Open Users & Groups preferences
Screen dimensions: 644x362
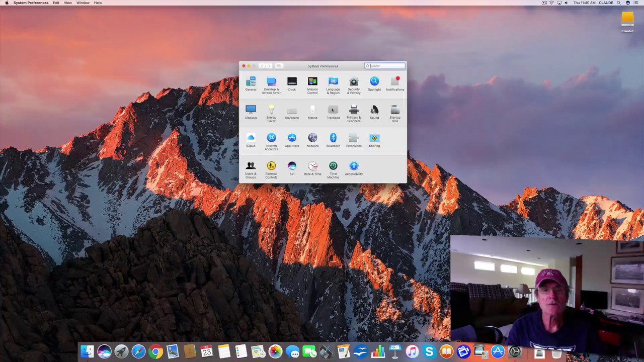pos(251,170)
